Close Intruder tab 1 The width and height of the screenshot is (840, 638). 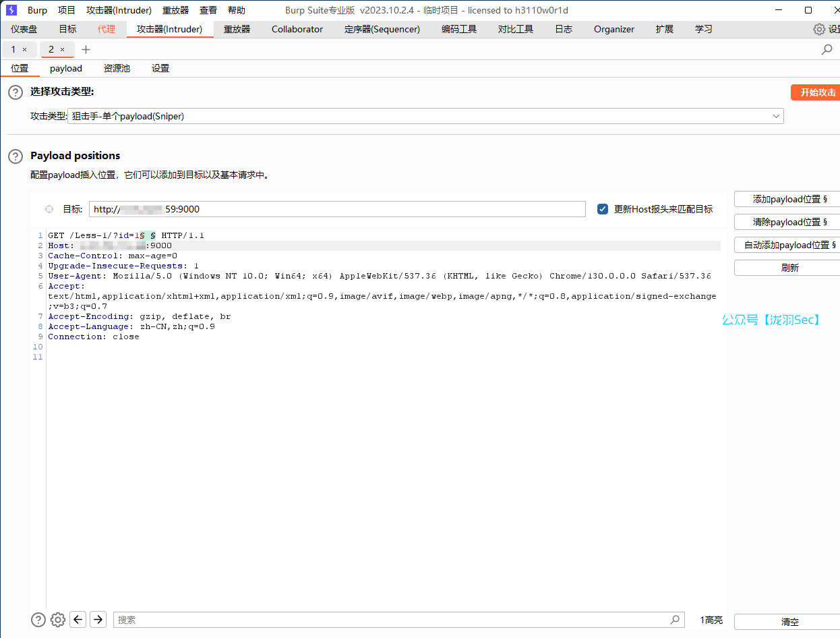25,49
